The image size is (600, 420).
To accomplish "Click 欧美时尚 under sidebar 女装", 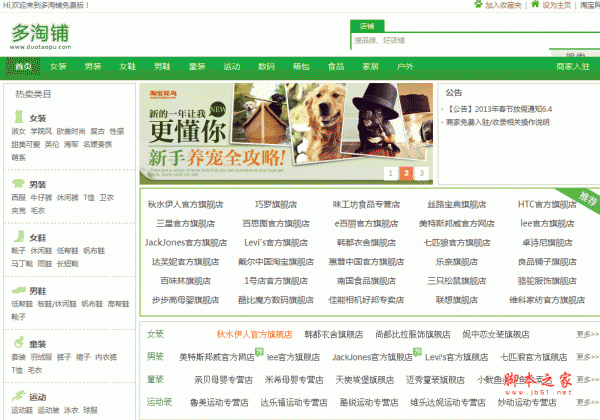I will tap(71, 131).
